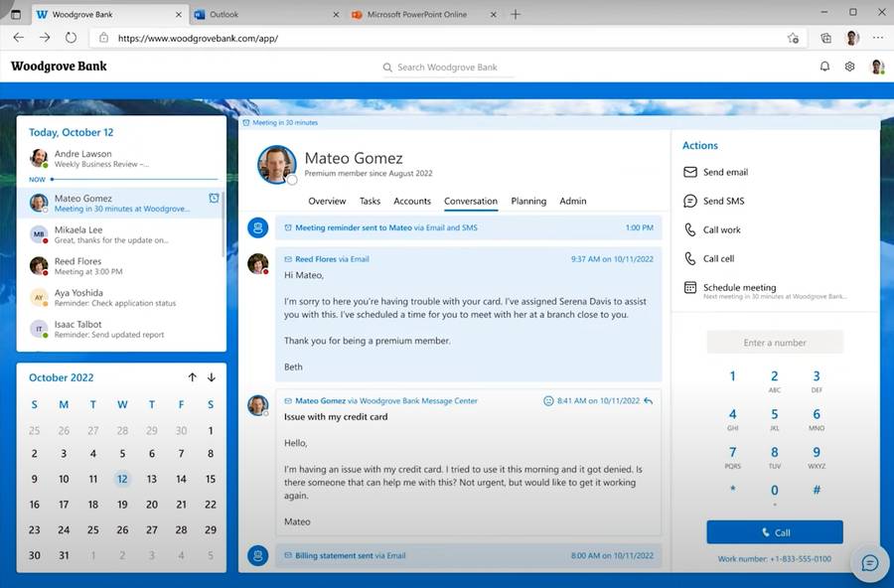Select Isaac Talbot reminder entry

(120, 329)
